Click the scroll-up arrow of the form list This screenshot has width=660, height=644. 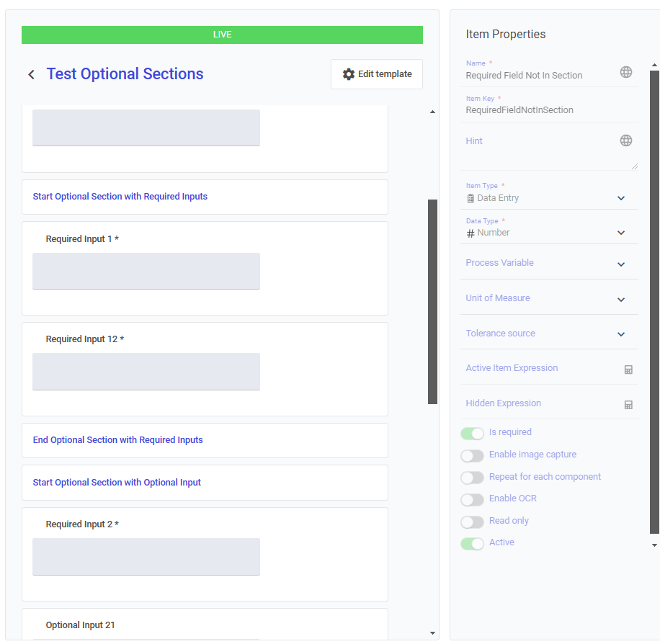click(432, 112)
